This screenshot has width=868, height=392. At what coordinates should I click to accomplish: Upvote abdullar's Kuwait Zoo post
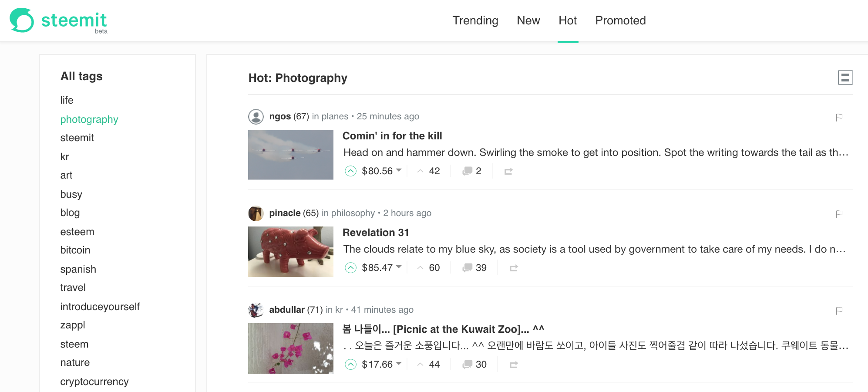point(350,365)
